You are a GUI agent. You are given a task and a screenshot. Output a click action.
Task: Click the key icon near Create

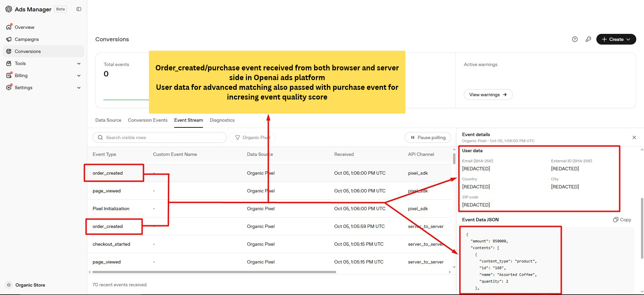[588, 39]
